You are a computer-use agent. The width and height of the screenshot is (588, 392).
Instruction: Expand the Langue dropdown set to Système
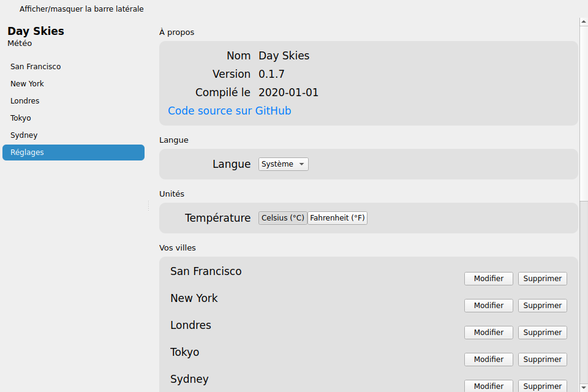tap(283, 164)
